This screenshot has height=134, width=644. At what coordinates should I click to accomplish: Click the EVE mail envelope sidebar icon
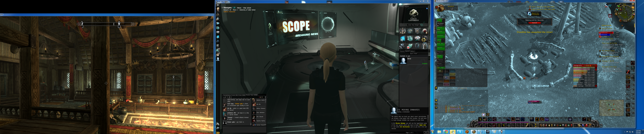coord(218,23)
